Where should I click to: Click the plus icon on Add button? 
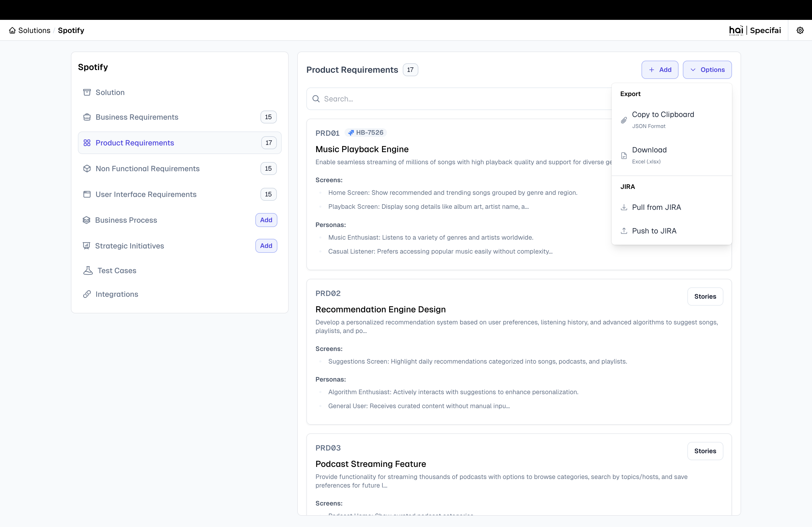point(652,69)
